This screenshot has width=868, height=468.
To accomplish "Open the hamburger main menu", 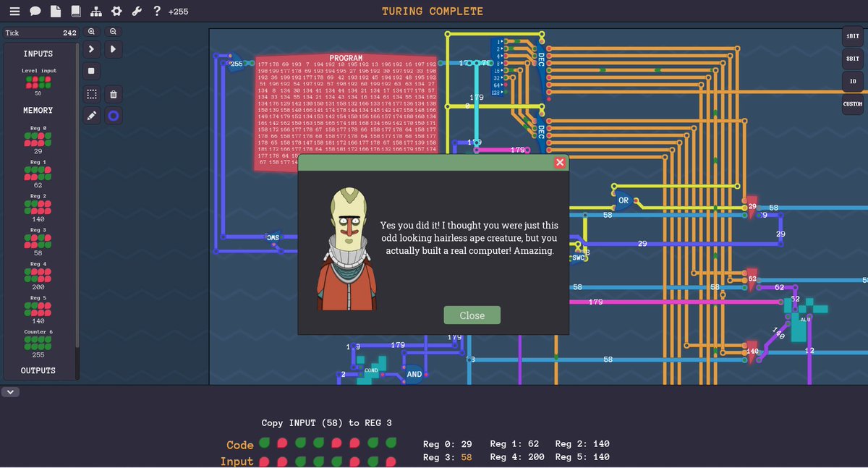I will [x=14, y=12].
